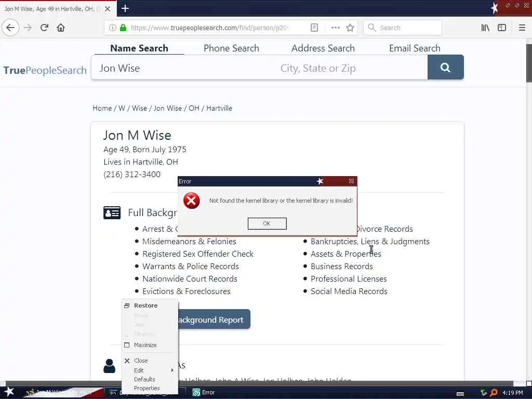The height and width of the screenshot is (399, 532).
Task: Click the Misdemeanors & Felonies item
Action: pos(189,241)
